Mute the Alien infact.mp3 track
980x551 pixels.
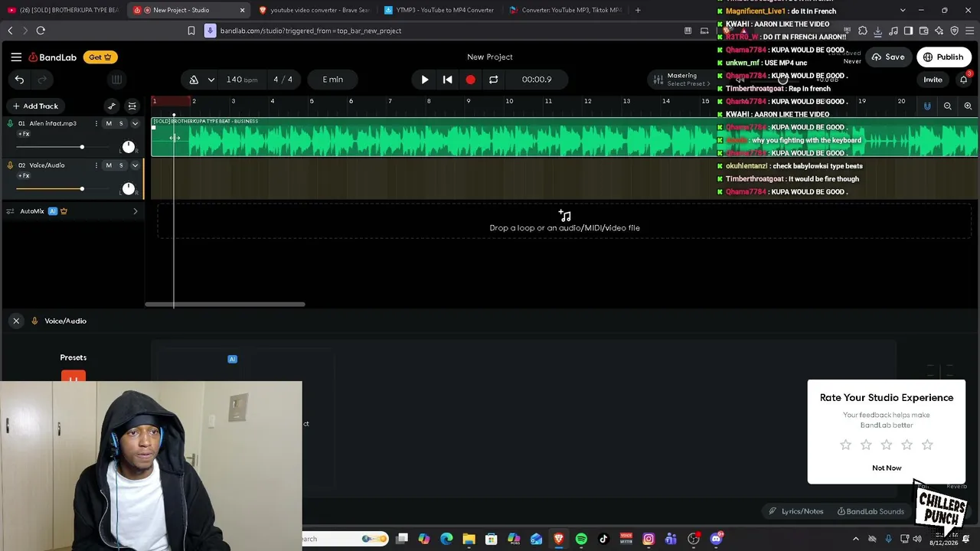click(109, 123)
